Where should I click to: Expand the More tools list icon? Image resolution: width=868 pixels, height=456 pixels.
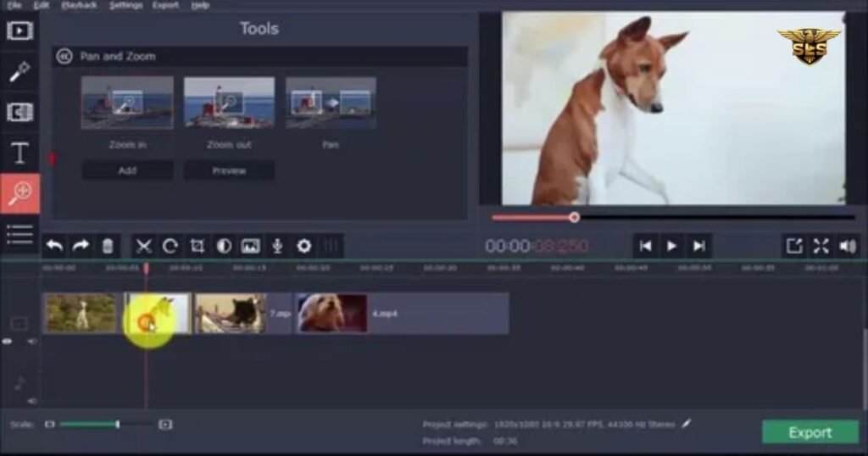point(19,234)
